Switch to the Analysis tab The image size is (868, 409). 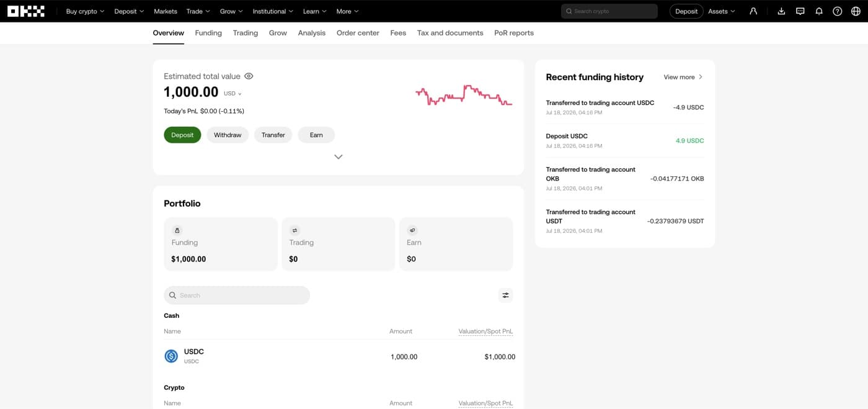pos(311,33)
